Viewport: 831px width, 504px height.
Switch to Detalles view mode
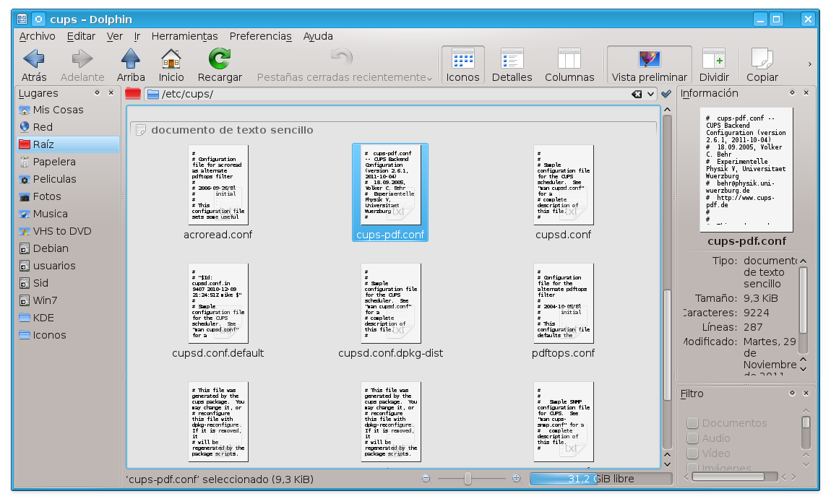[x=512, y=64]
